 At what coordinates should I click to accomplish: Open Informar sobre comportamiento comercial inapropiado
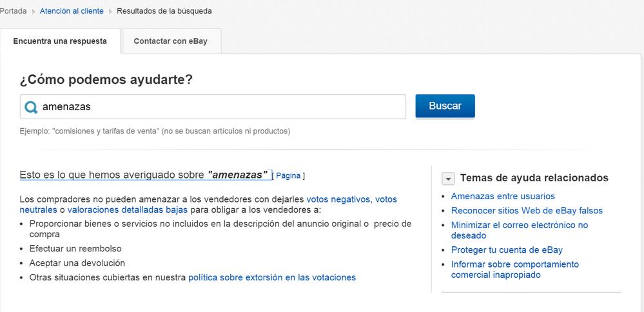[x=514, y=269]
